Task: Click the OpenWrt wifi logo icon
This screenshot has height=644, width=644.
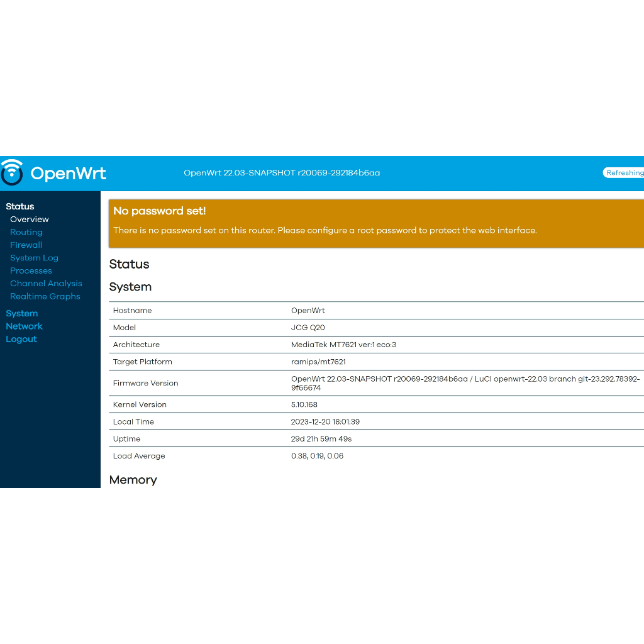Action: (12, 173)
